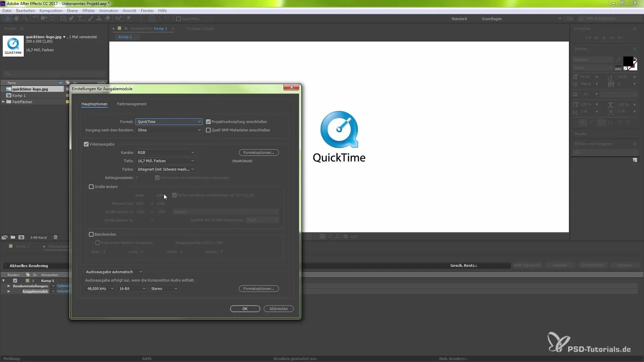Expand the Ausgabemodul disclosure triangle
This screenshot has width=644, height=362.
point(9,291)
